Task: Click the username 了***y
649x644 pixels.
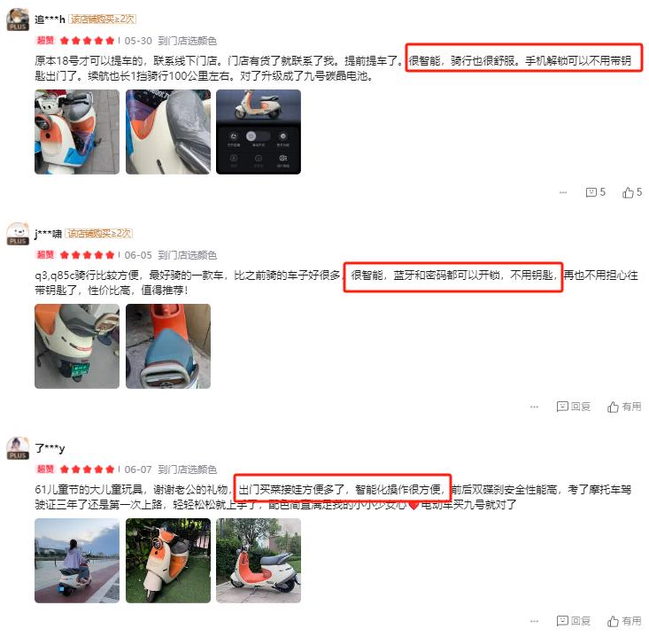Action: tap(50, 448)
